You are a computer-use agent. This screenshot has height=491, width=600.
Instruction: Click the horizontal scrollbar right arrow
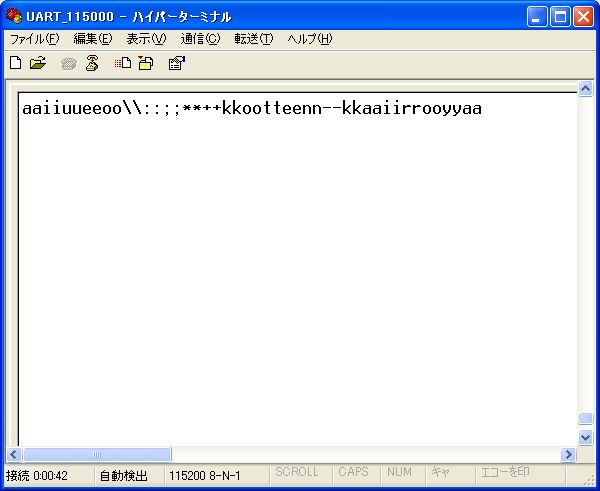point(568,454)
